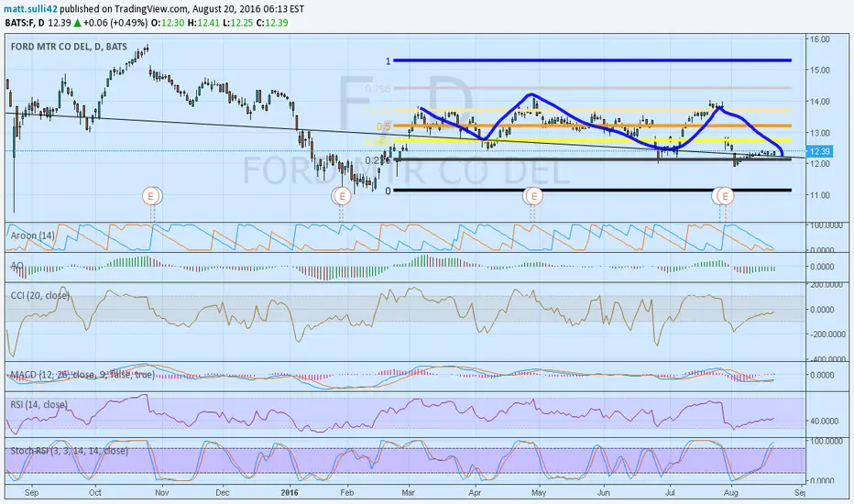The image size is (854, 504).
Task: Click the 2016 year label on date axis
Action: point(290,493)
